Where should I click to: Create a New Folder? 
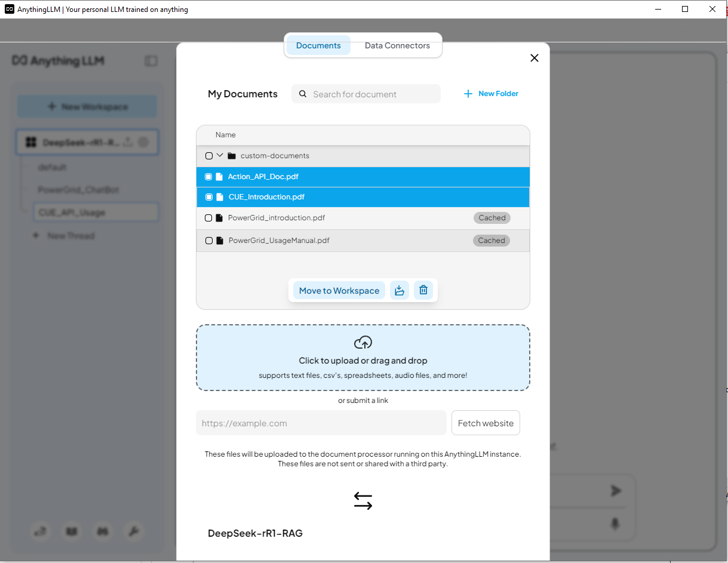point(491,94)
